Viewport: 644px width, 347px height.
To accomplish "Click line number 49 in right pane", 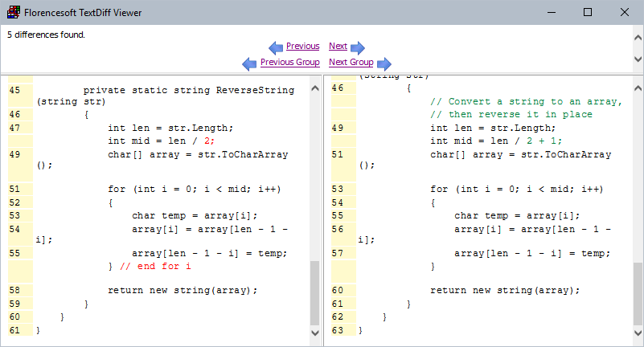I will (x=337, y=128).
